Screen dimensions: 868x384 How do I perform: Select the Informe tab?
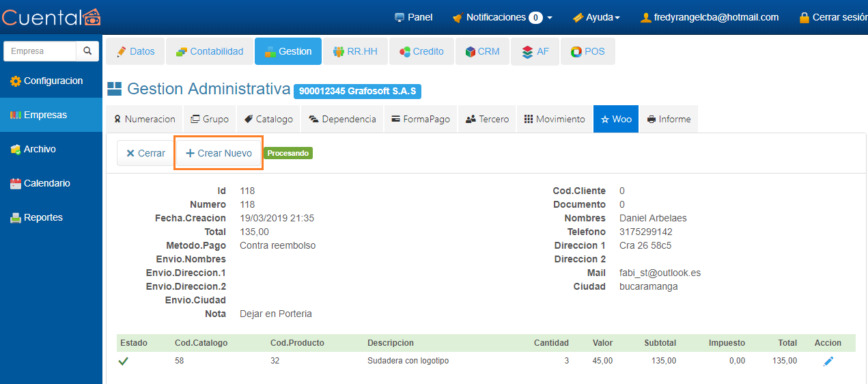(668, 119)
